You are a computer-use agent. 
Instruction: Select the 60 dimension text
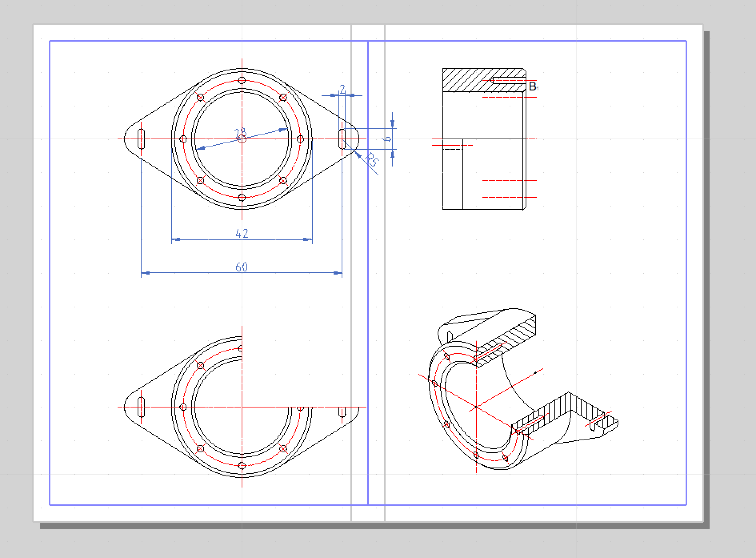(242, 267)
